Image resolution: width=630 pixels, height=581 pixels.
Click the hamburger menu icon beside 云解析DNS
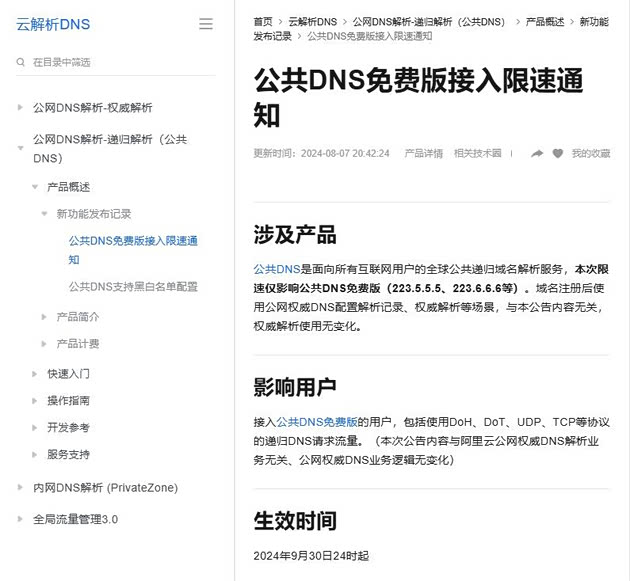click(206, 24)
